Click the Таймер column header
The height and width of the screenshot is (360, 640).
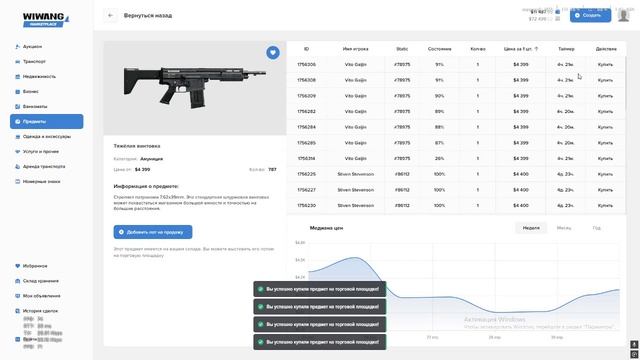[566, 49]
